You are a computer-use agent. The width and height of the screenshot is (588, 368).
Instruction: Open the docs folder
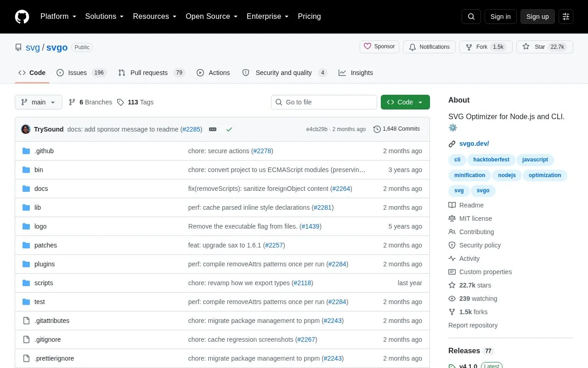pos(41,189)
